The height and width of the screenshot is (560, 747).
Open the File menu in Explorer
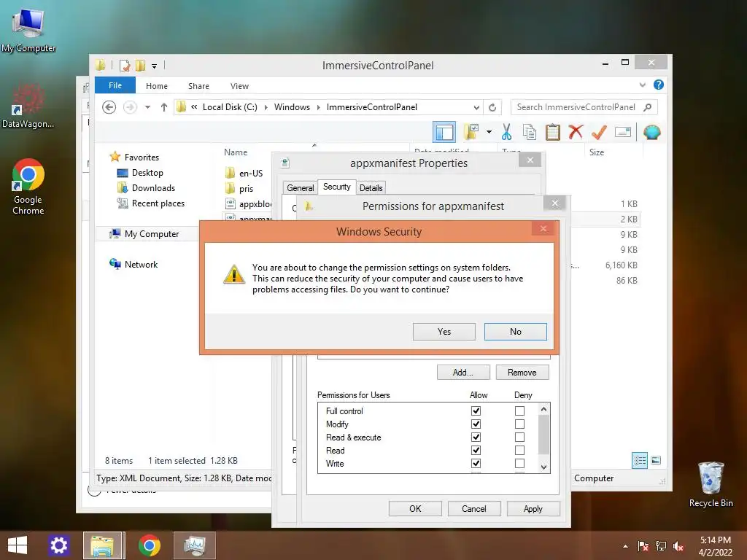(x=115, y=85)
